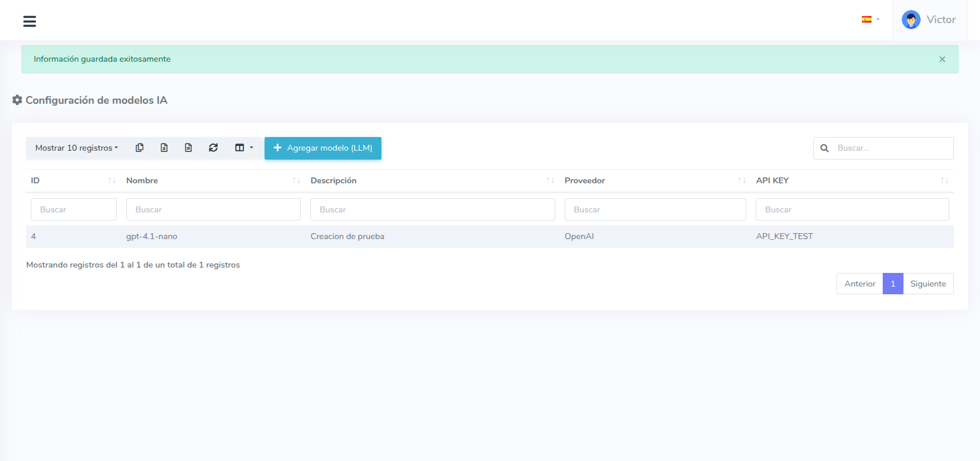Copy table data to clipboard icon
Image resolution: width=980 pixels, height=461 pixels.
point(139,148)
